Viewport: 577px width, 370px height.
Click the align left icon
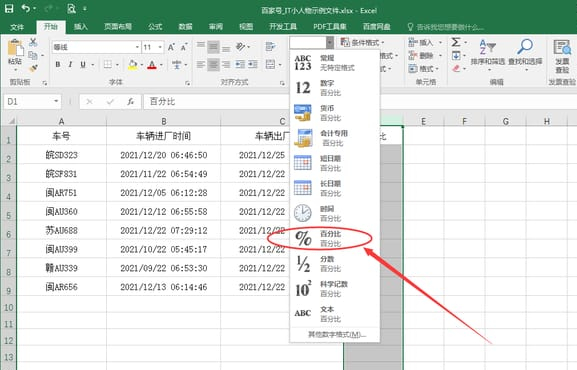pos(201,64)
